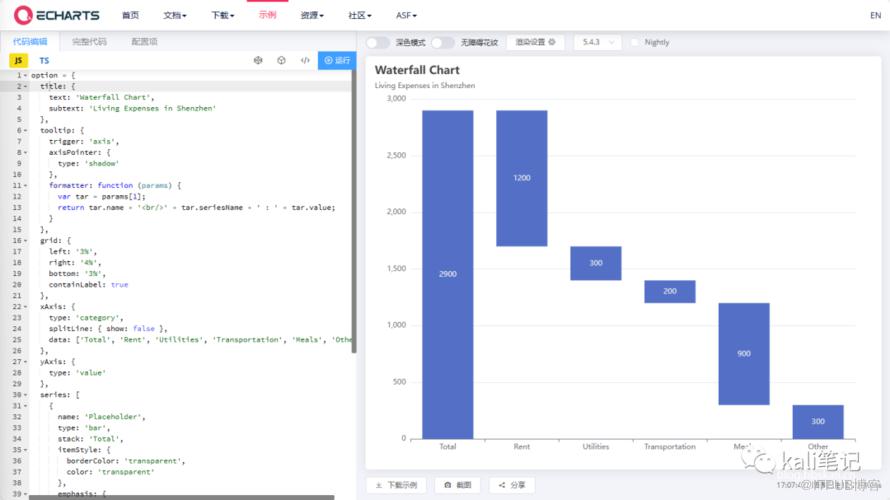This screenshot has height=500, width=890.
Task: Toggle the 无障碍花纹 decal pattern switch
Action: 442,43
